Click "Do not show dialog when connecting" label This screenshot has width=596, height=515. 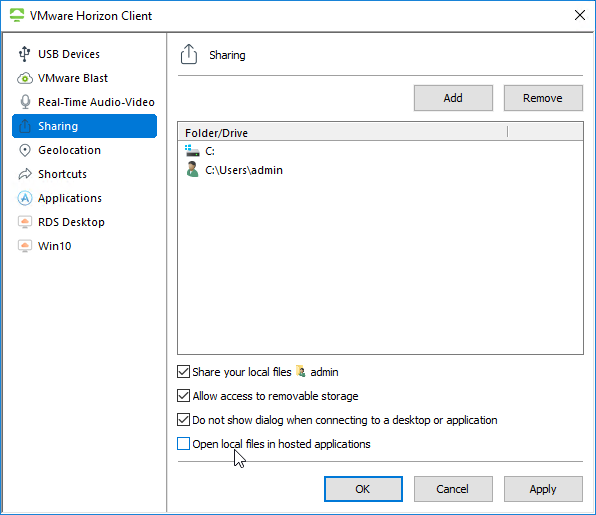click(345, 420)
